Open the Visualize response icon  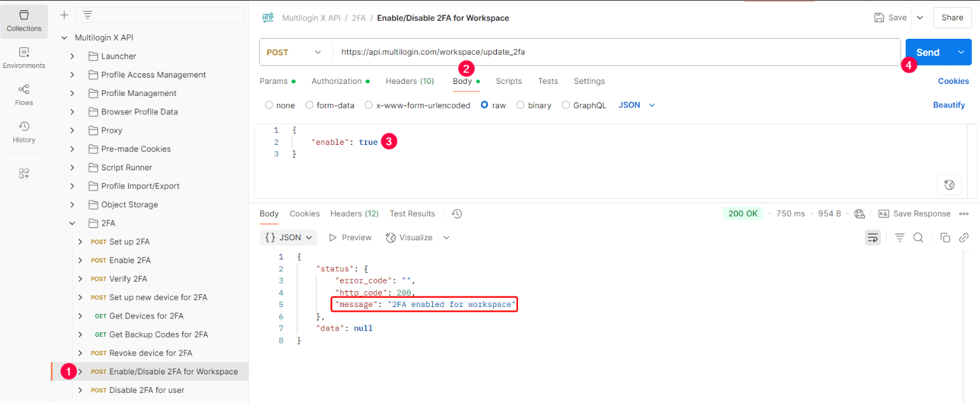(409, 237)
